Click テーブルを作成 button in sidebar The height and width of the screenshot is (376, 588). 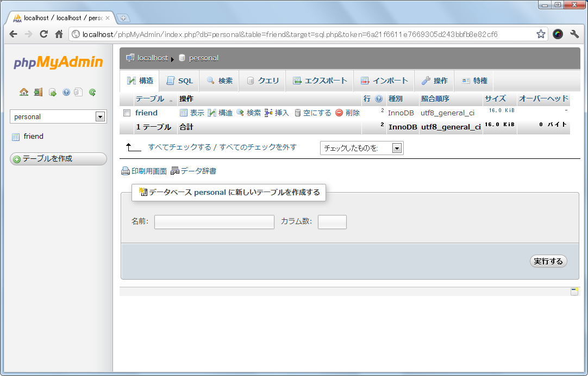tap(58, 159)
